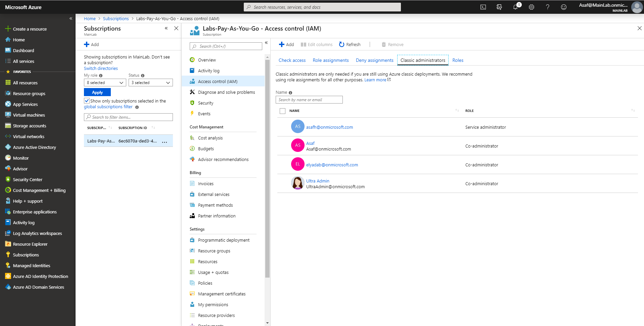Close the Subscriptions blade
644x326 pixels.
(x=176, y=28)
